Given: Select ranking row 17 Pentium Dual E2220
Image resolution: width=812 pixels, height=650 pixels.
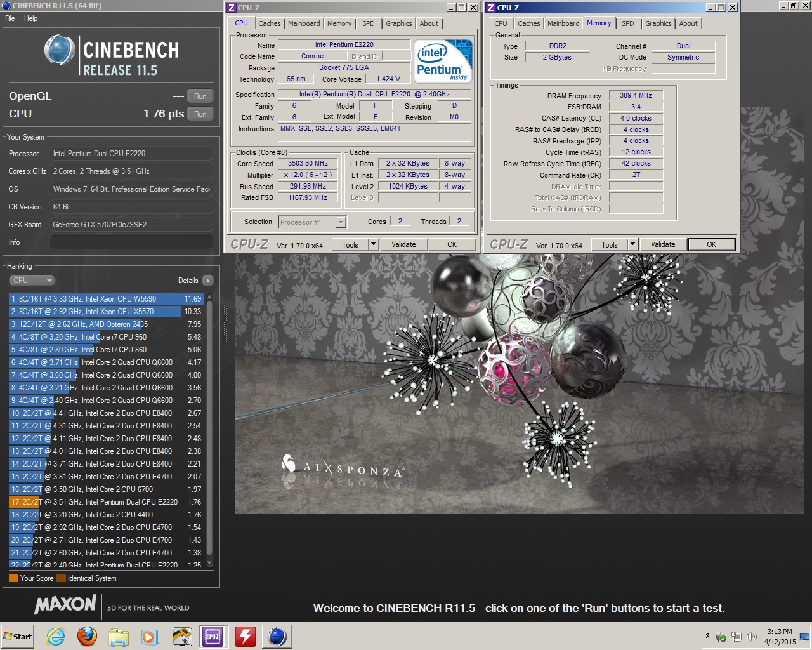Looking at the screenshot, I should coord(106,502).
